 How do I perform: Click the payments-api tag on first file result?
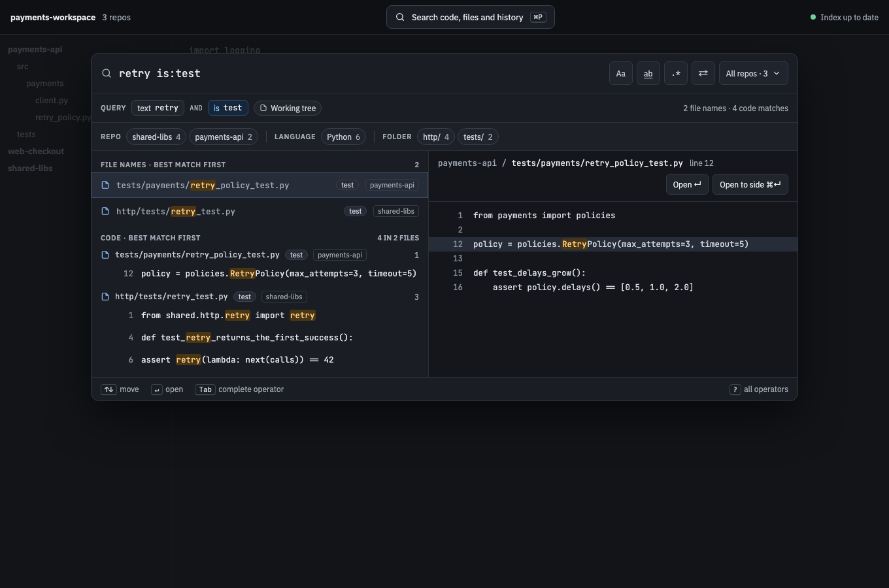pyautogui.click(x=392, y=186)
